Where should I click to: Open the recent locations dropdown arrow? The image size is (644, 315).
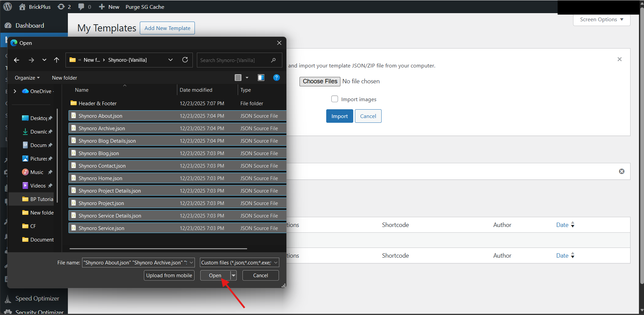[44, 60]
